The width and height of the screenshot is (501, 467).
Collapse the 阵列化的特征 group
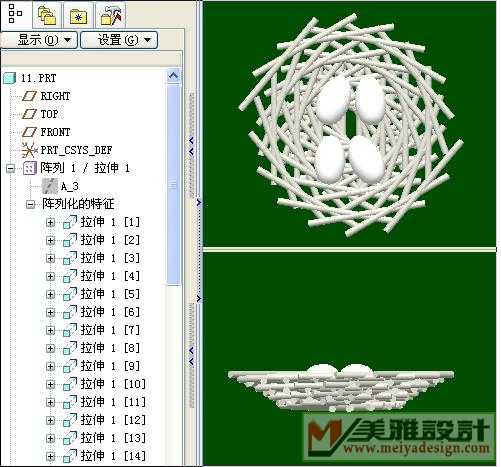(30, 204)
